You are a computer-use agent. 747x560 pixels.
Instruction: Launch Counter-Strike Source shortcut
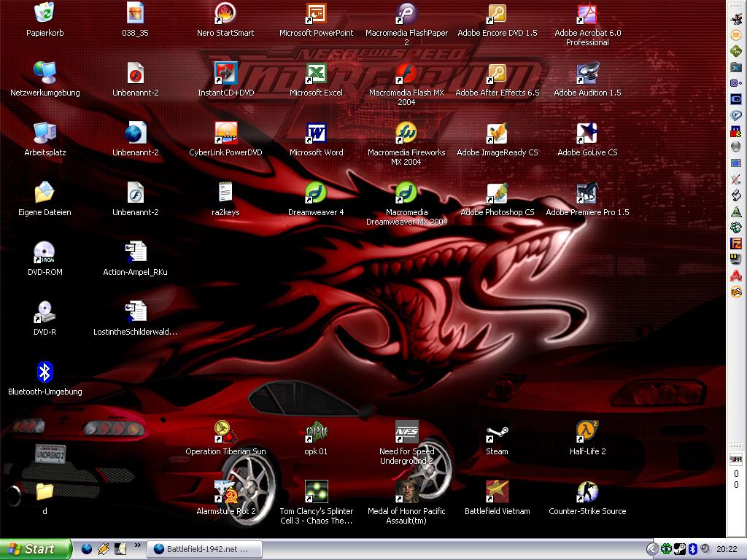pyautogui.click(x=587, y=491)
